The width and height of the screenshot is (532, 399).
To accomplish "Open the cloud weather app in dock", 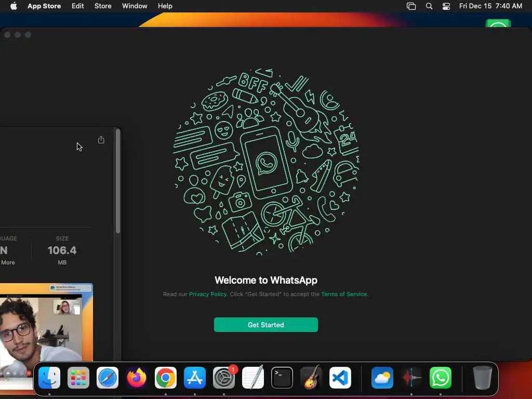I will [382, 378].
